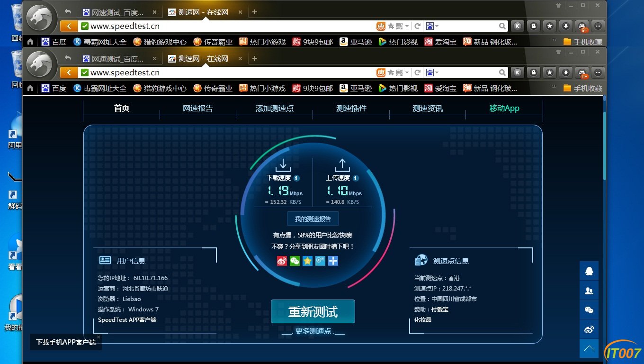The width and height of the screenshot is (644, 364).
Task: Click the back-to-top arrow in sidebar
Action: (589, 349)
